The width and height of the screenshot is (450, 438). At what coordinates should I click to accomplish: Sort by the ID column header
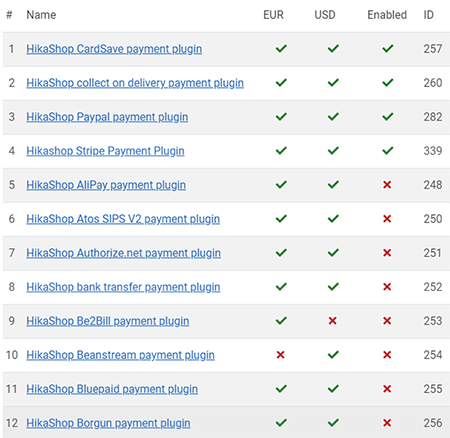coord(429,15)
